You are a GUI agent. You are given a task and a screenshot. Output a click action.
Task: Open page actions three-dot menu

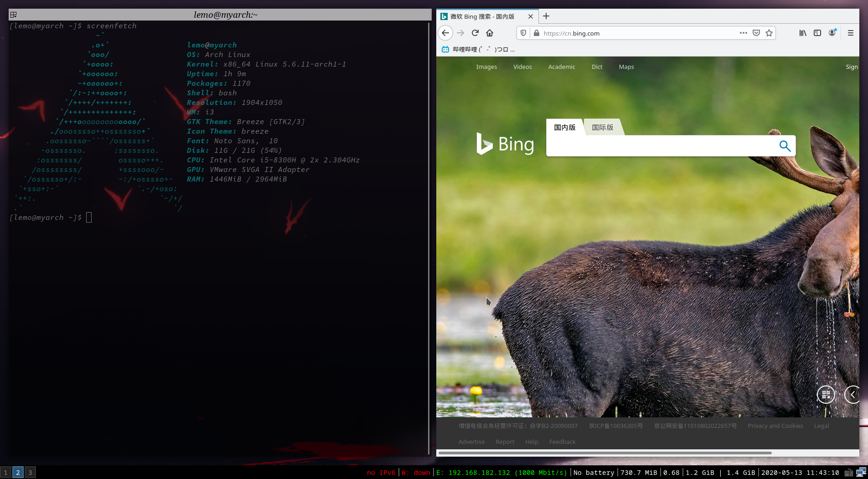click(743, 33)
